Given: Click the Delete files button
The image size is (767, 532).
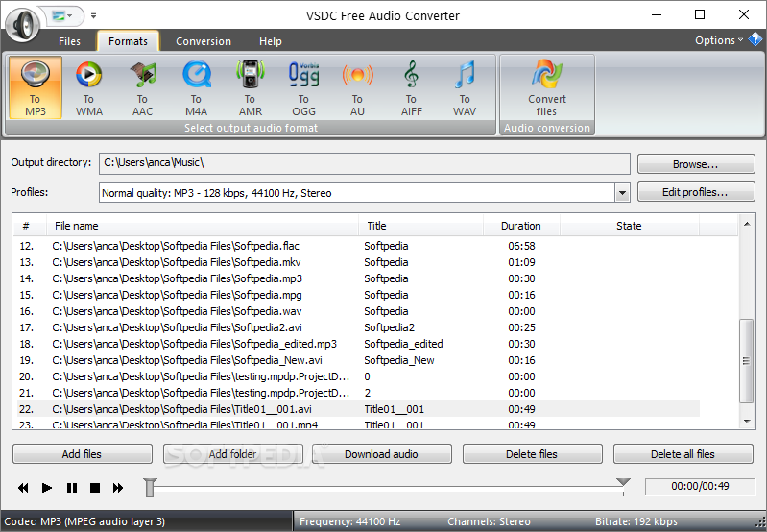Looking at the screenshot, I should click(x=532, y=454).
